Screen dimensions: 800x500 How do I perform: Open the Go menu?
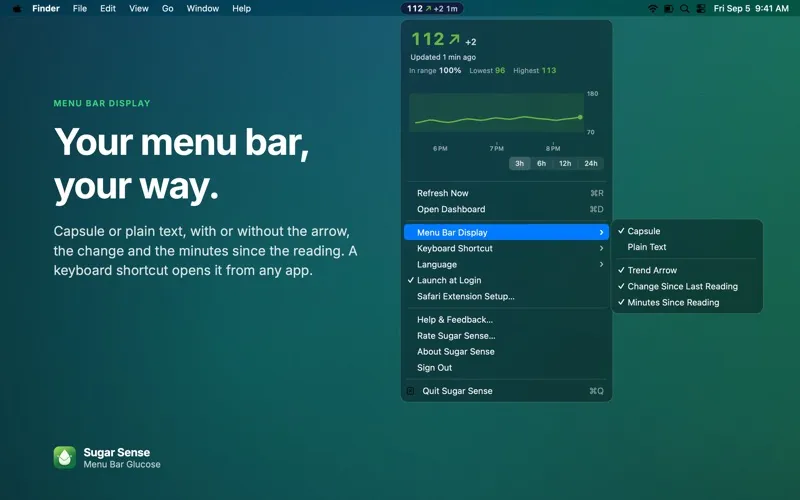click(x=167, y=9)
